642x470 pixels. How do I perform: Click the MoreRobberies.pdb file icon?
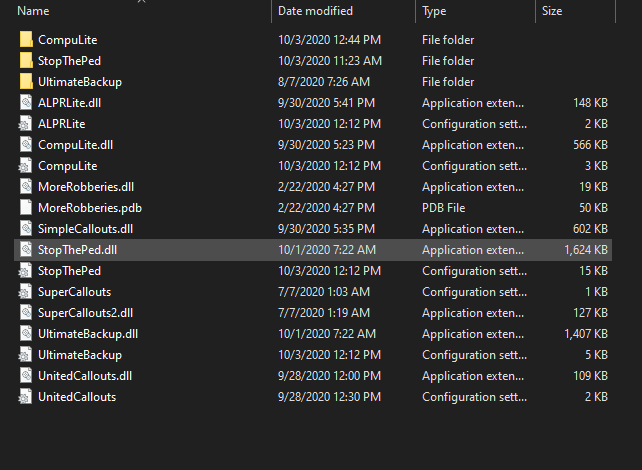coord(26,208)
